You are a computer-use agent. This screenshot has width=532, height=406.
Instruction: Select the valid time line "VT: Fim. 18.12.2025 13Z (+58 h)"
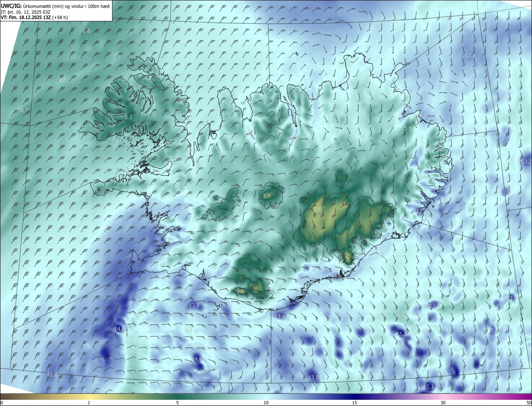[x=34, y=17]
